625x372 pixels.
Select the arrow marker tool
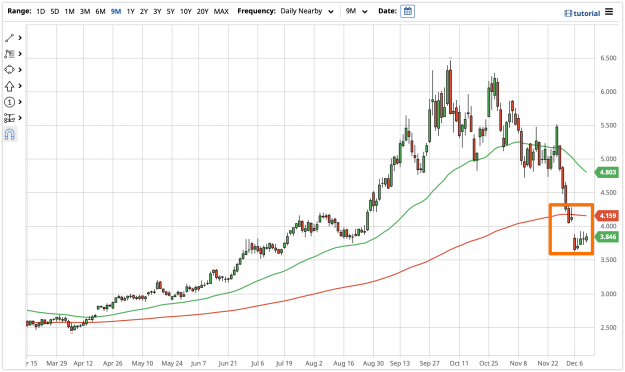[9, 86]
